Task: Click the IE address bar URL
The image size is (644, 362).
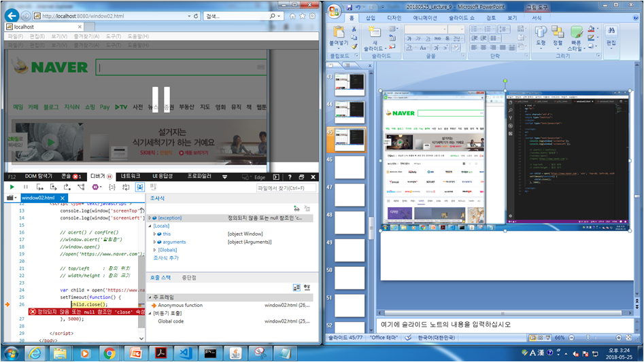Action: [83, 16]
